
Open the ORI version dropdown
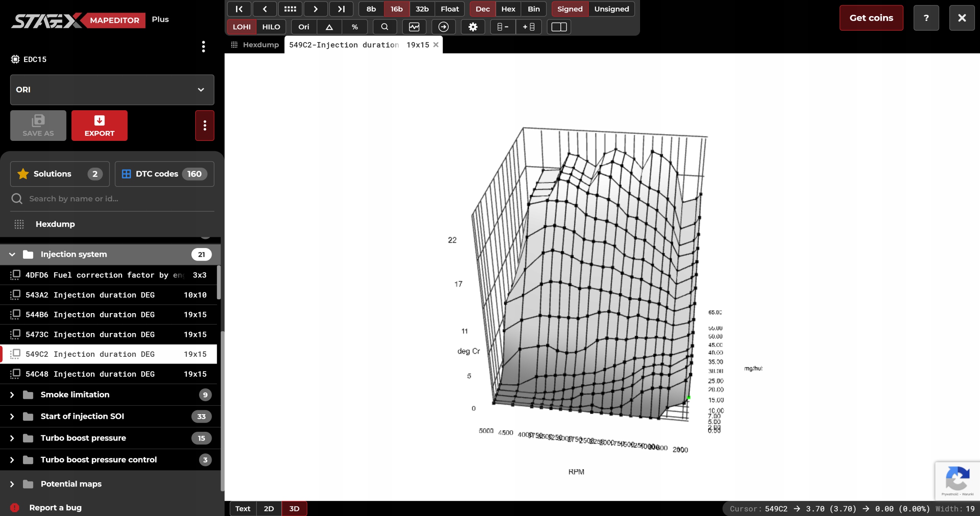click(112, 90)
